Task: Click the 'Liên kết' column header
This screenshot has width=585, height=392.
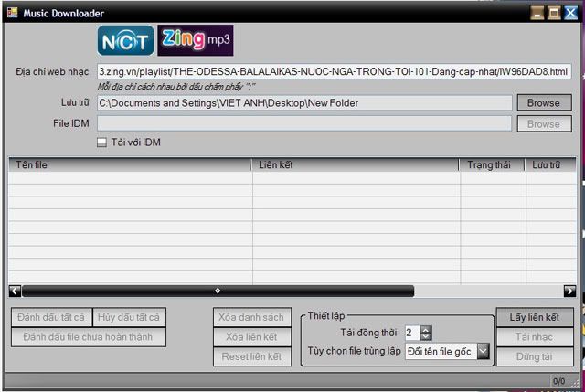Action: coord(356,164)
